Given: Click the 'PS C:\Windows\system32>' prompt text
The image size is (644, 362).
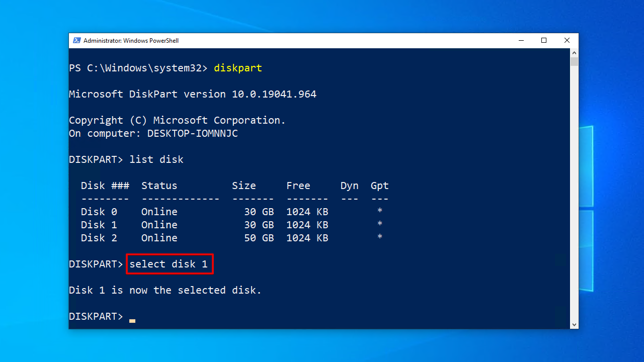Looking at the screenshot, I should click(x=138, y=68).
